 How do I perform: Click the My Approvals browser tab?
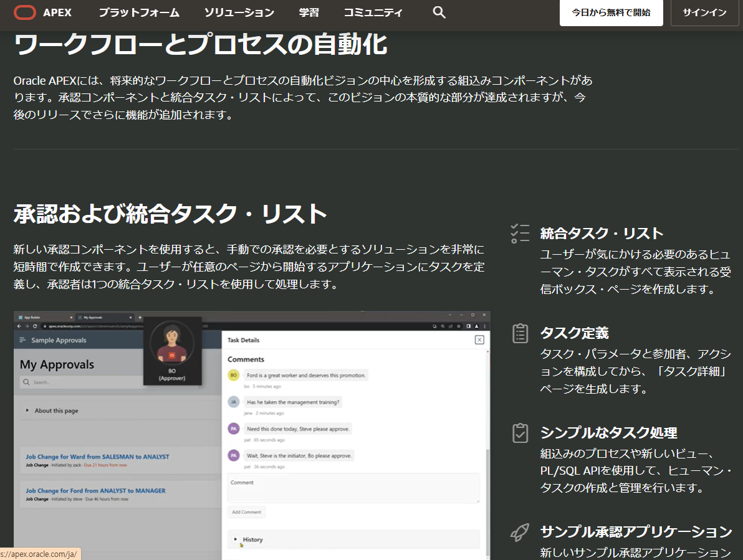tap(105, 317)
